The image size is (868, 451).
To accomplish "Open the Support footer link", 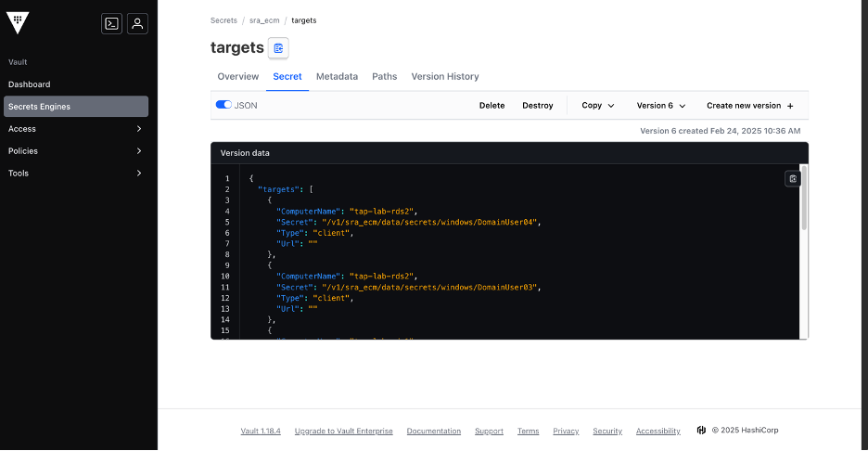I will [x=489, y=432].
